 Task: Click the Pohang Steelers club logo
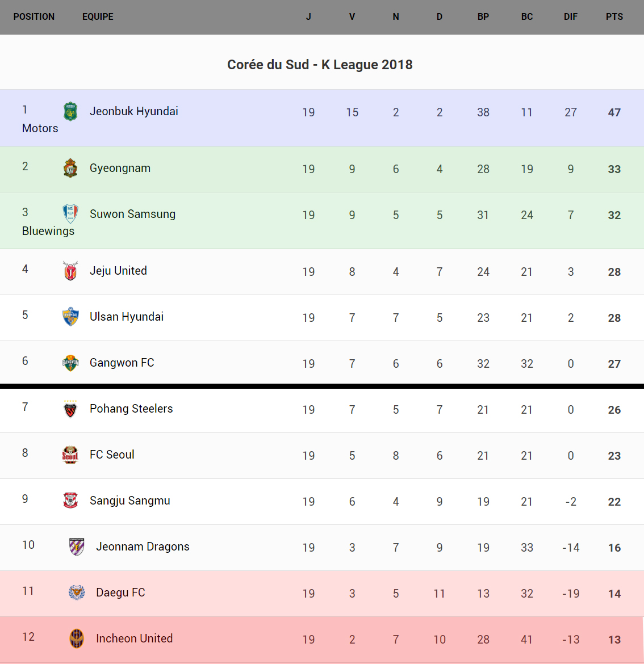70,409
